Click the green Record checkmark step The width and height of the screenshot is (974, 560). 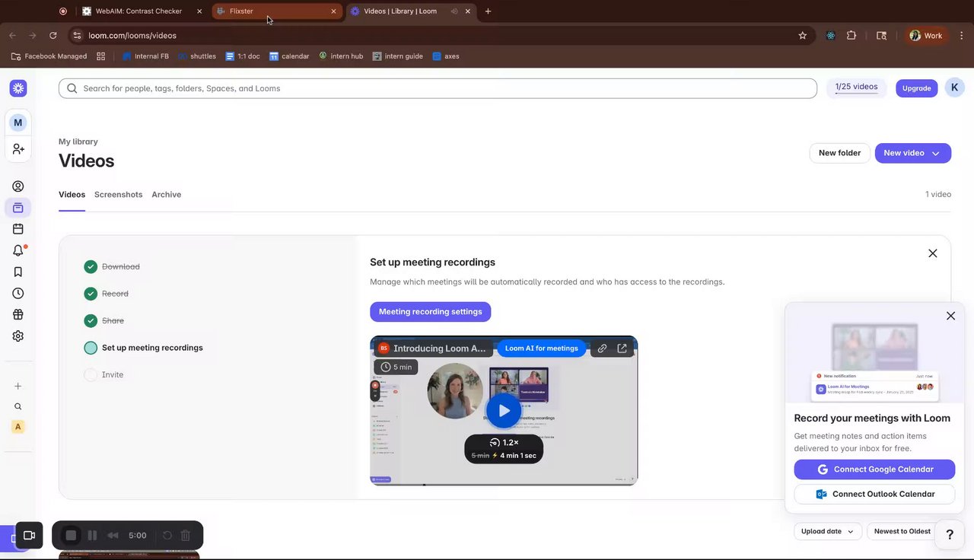pos(91,294)
